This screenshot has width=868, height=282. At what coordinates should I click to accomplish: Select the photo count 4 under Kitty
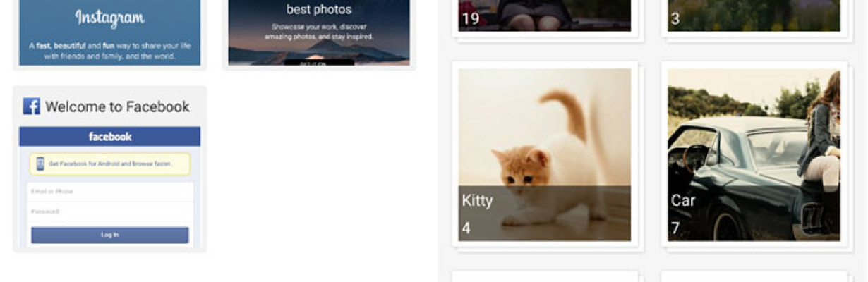(466, 228)
